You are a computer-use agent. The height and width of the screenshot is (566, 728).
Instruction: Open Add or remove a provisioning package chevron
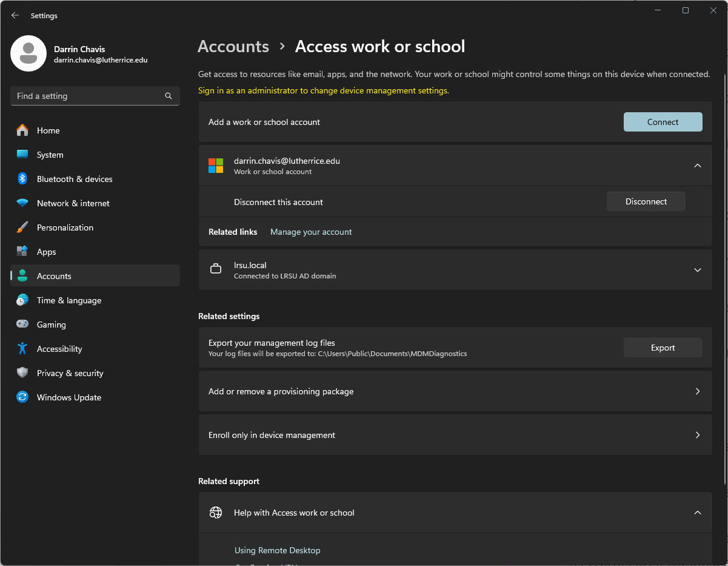point(698,391)
